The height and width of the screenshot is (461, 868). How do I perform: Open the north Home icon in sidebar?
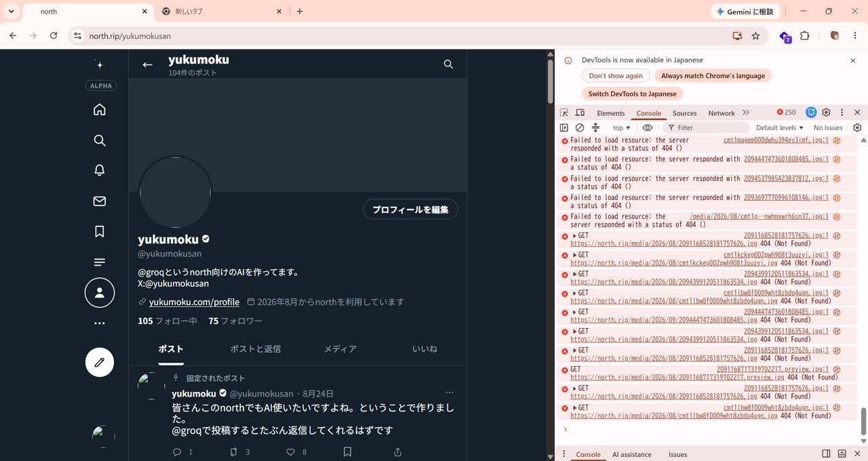click(x=100, y=110)
